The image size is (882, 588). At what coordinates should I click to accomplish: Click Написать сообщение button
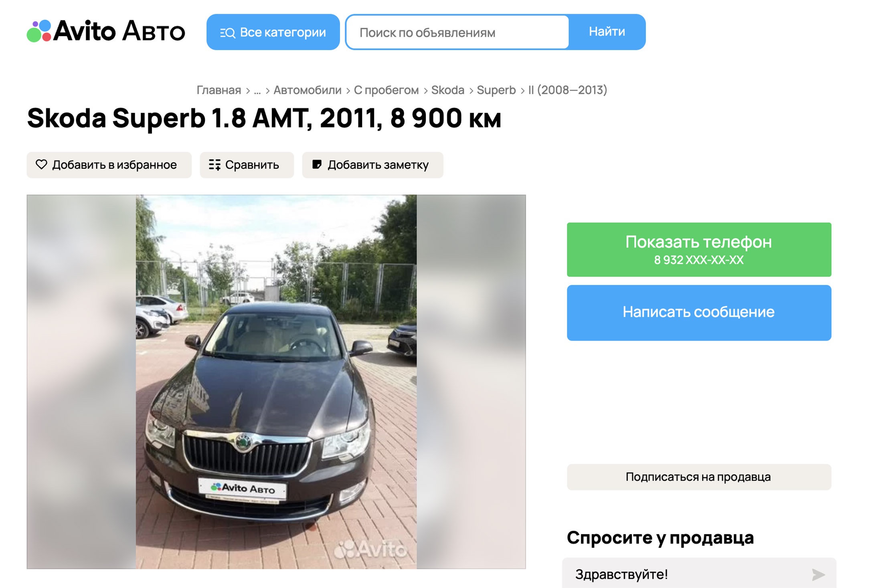(699, 313)
